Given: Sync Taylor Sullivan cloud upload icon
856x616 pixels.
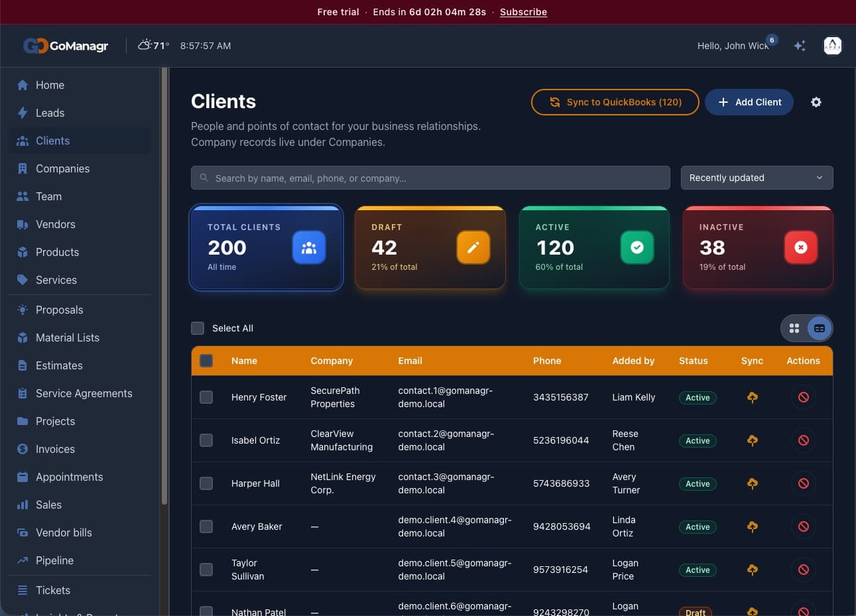Looking at the screenshot, I should coord(753,570).
